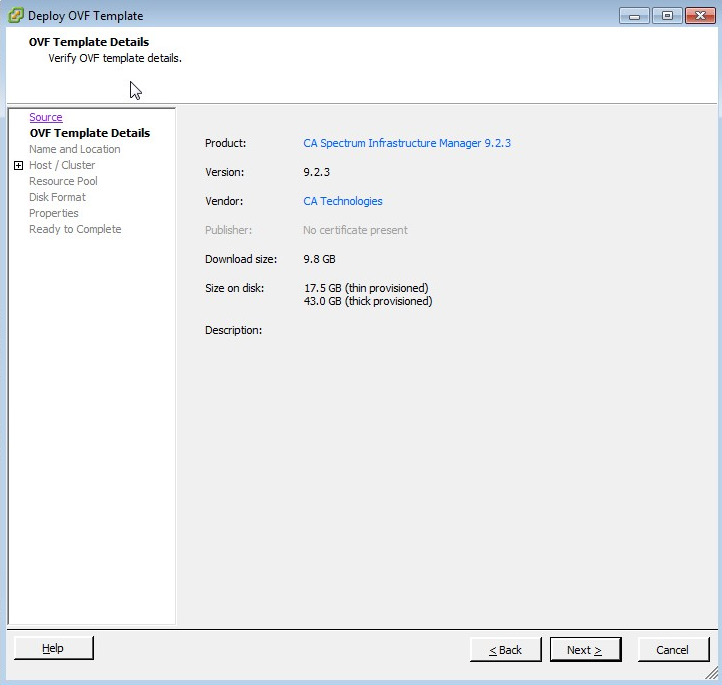Click the Product label
This screenshot has width=722, height=685.
[x=226, y=143]
